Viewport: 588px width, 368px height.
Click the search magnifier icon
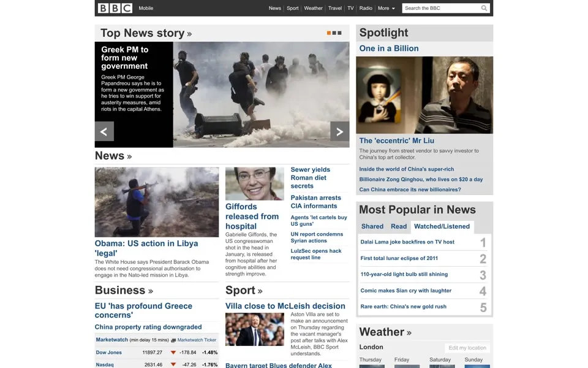point(484,8)
